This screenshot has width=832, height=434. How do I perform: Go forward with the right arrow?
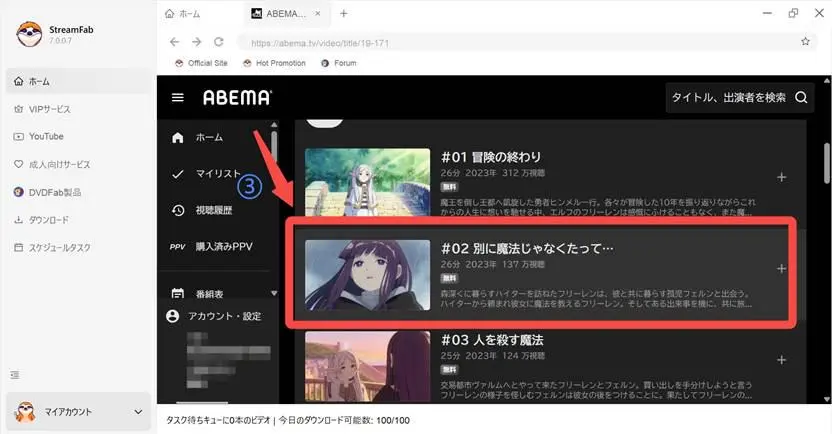[197, 42]
